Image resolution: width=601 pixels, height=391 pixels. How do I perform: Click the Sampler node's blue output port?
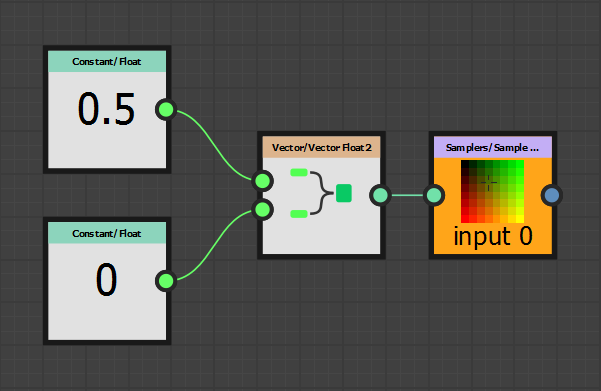(552, 195)
